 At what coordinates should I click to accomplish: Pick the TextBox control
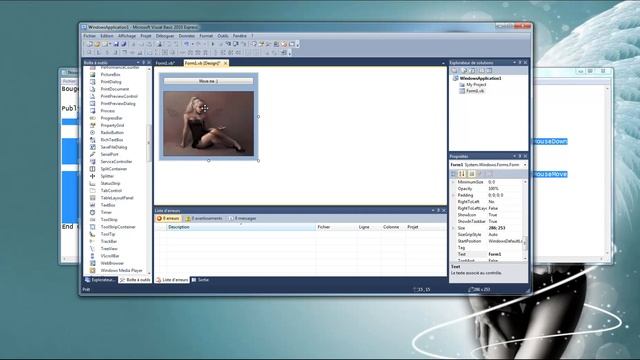pos(108,205)
